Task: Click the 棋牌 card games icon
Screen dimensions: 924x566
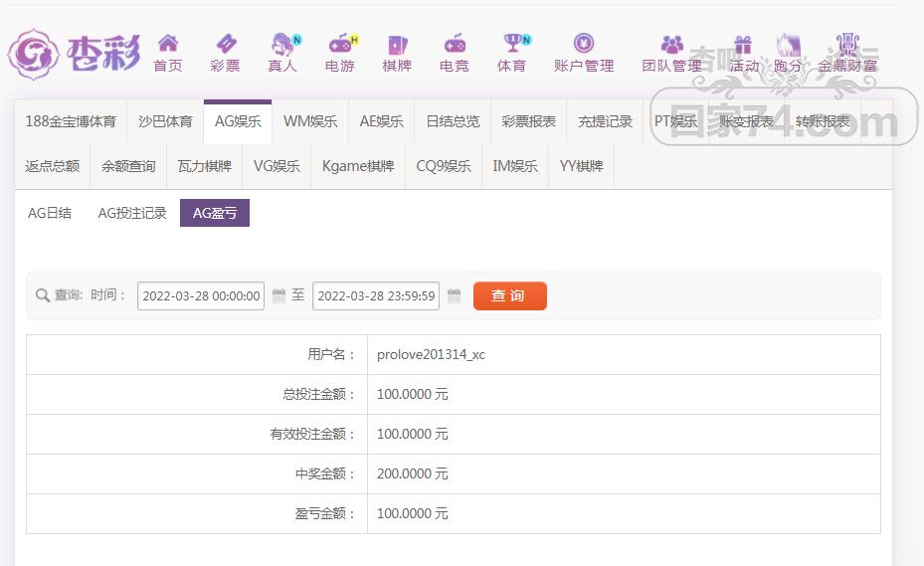Action: click(397, 45)
